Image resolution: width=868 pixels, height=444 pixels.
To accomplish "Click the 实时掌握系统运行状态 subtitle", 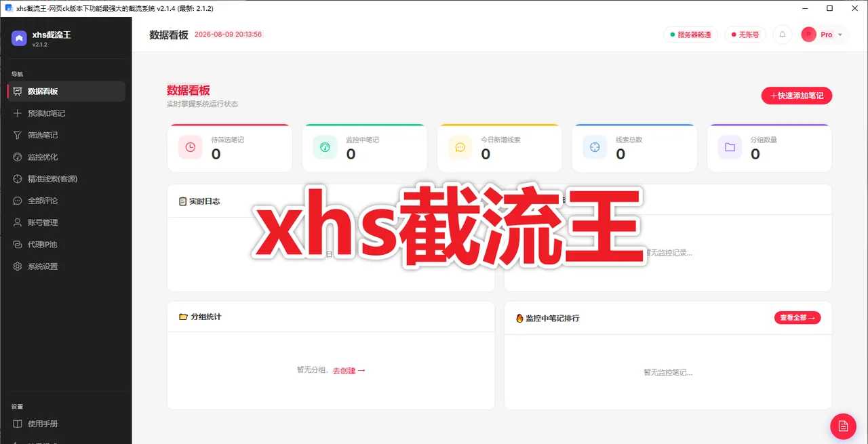I will coord(203,104).
